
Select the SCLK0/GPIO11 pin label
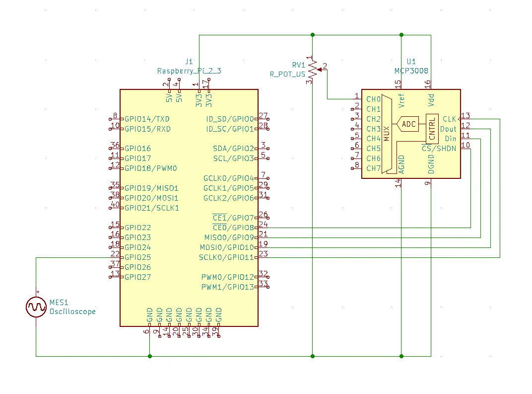point(226,257)
